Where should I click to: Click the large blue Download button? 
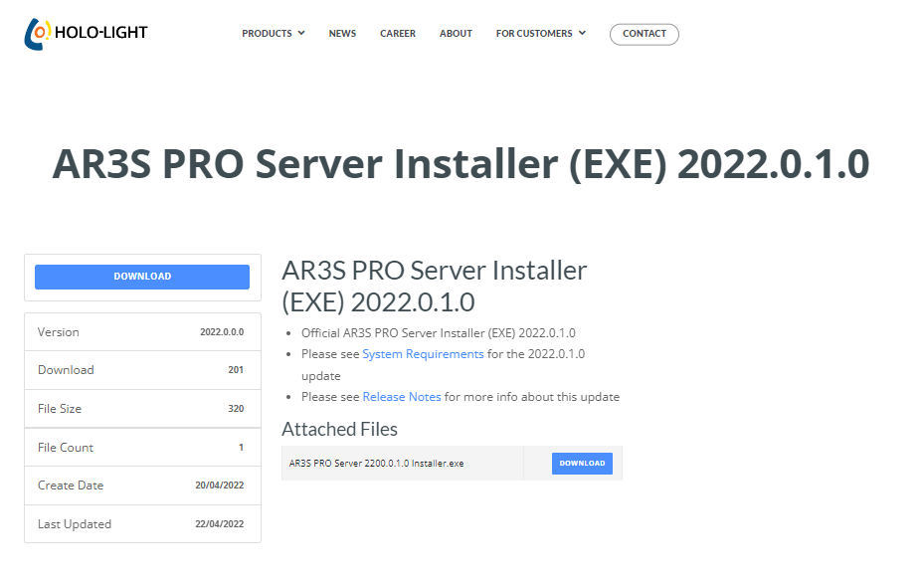142,277
